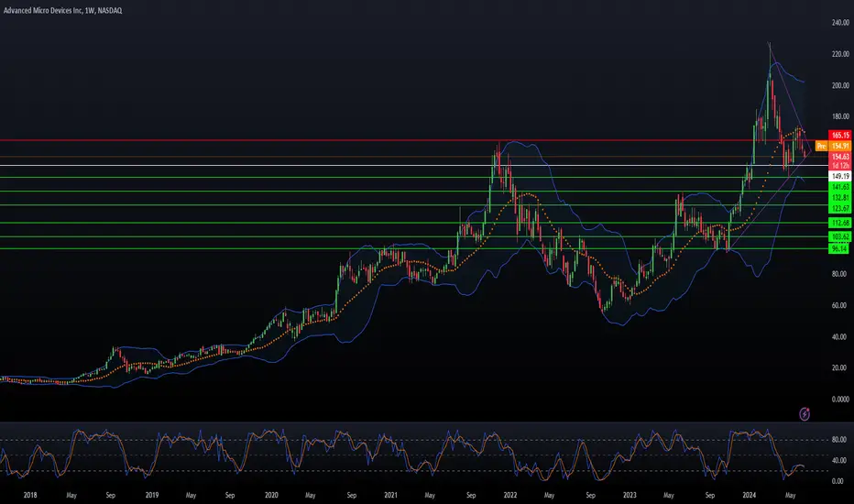The image size is (854, 504).
Task: Click the 2024 label on time axis
Action: 750,495
